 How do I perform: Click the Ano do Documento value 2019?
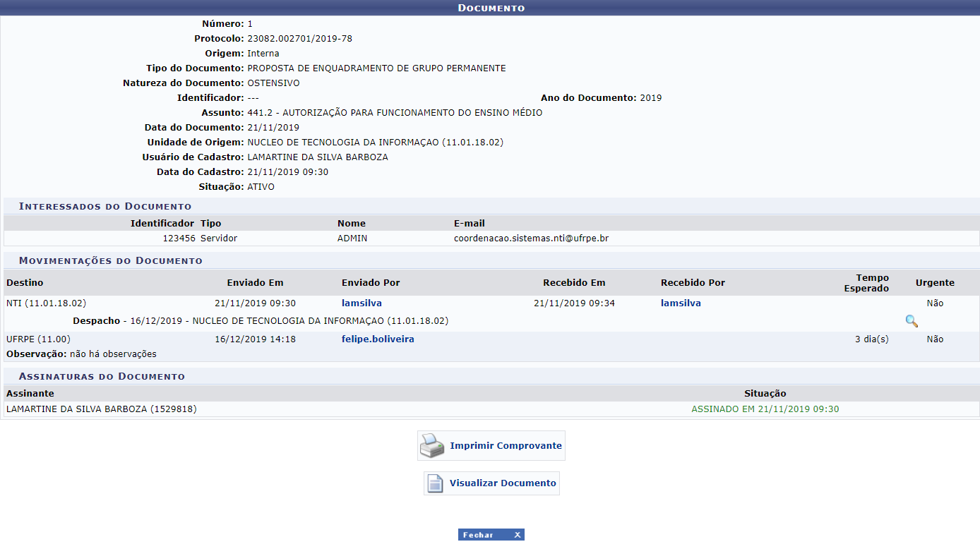click(x=651, y=98)
